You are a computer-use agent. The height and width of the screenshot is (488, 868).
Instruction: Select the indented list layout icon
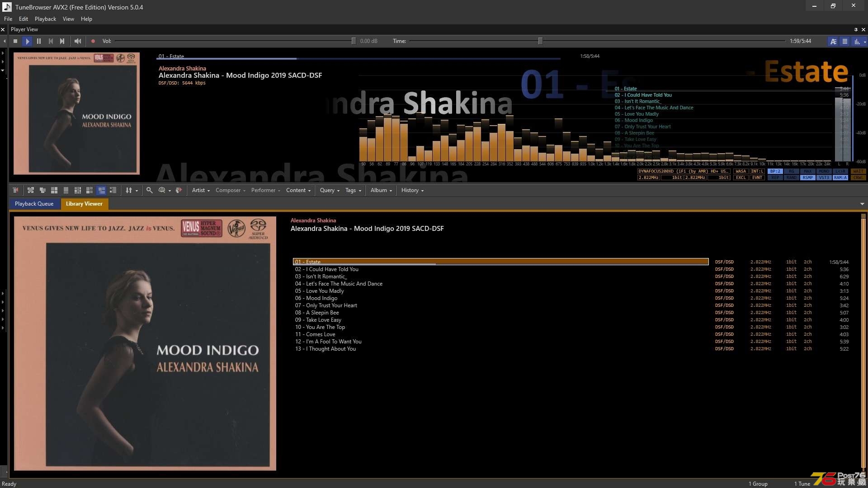113,190
